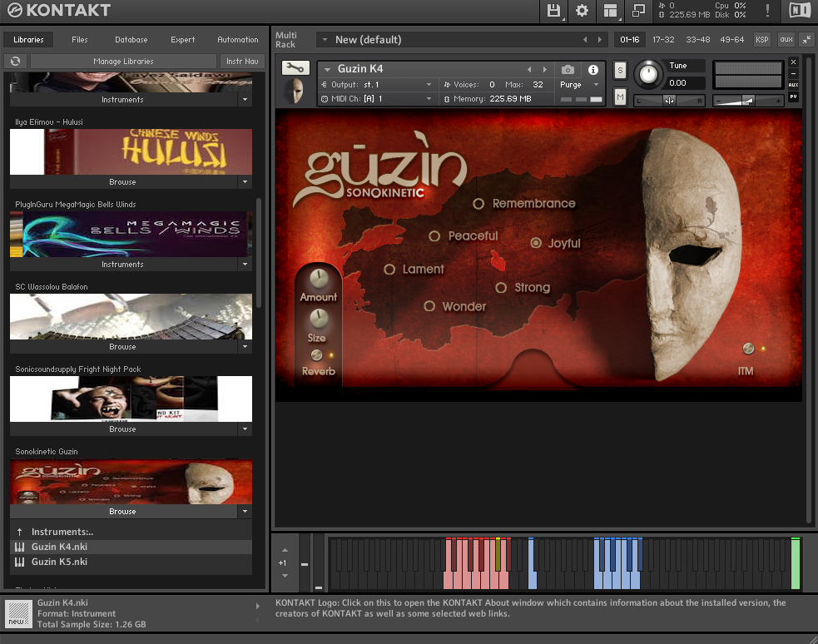
Task: Adjust the instrument pan slider
Action: (669, 101)
